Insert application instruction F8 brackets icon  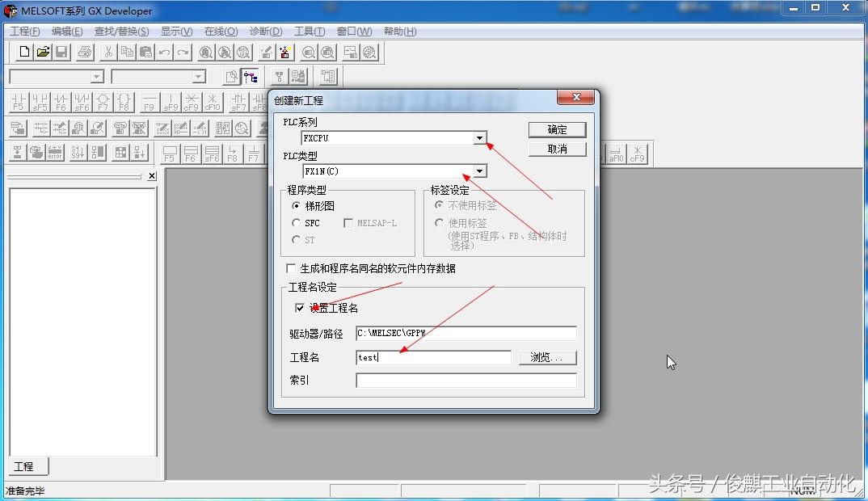pyautogui.click(x=124, y=103)
